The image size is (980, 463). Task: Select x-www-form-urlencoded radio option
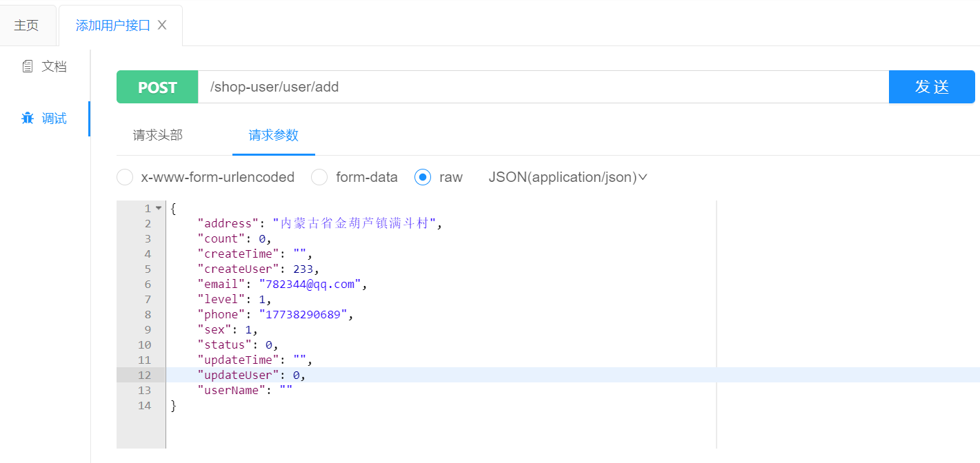pos(125,177)
